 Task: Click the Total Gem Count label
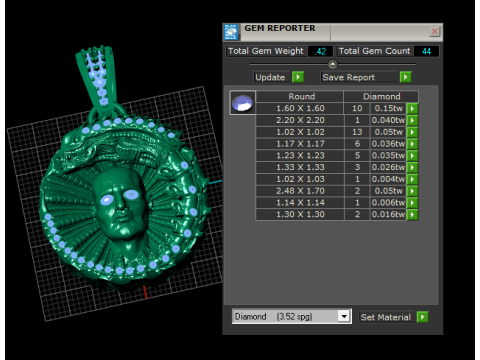(374, 51)
